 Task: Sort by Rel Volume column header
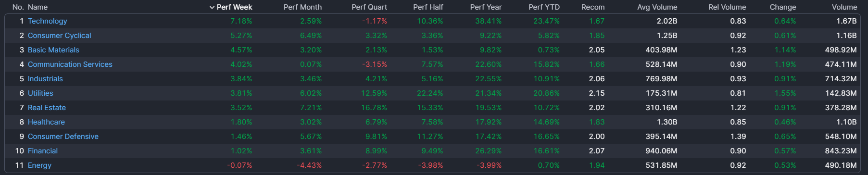click(x=727, y=7)
